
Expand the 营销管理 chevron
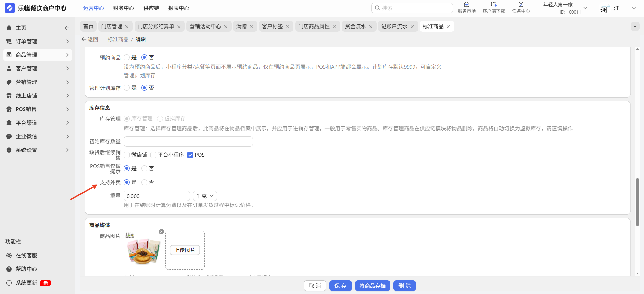coord(68,82)
